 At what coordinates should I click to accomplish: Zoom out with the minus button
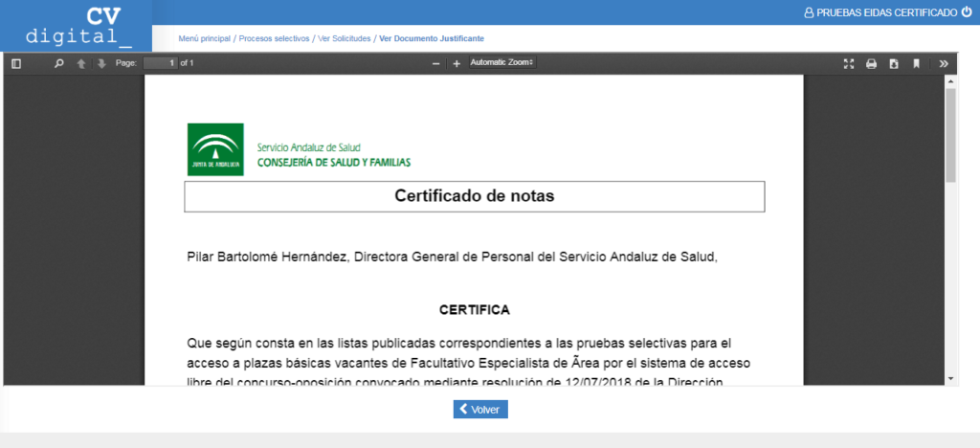point(436,63)
